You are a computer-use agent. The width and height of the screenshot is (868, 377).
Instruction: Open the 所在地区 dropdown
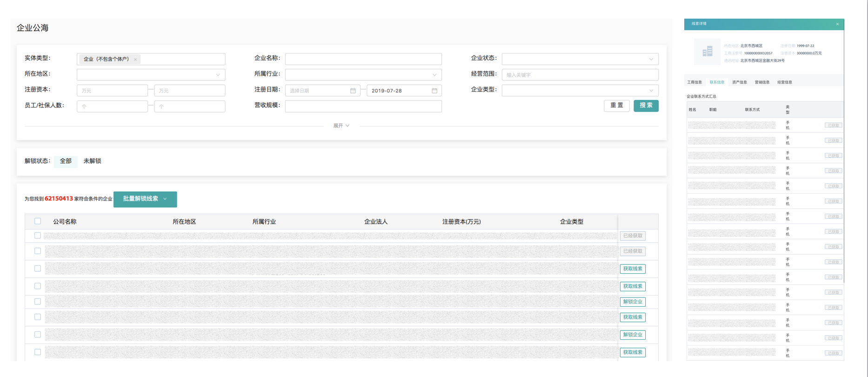(x=151, y=74)
